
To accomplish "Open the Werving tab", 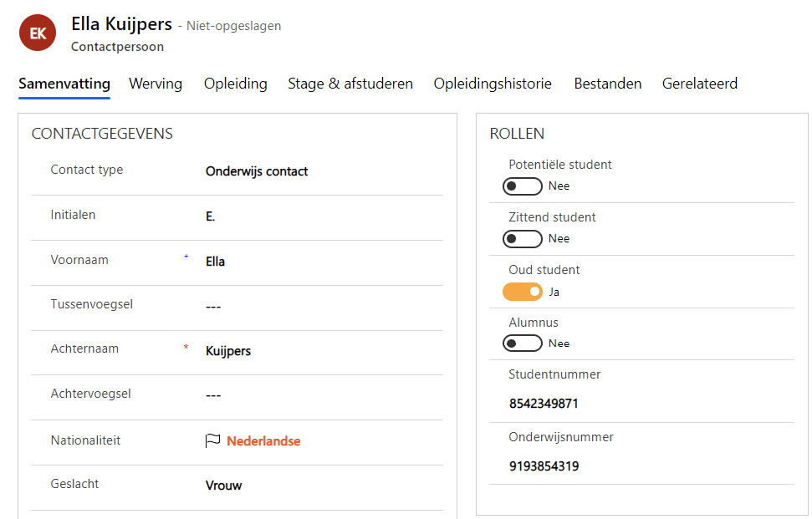I will coord(156,84).
